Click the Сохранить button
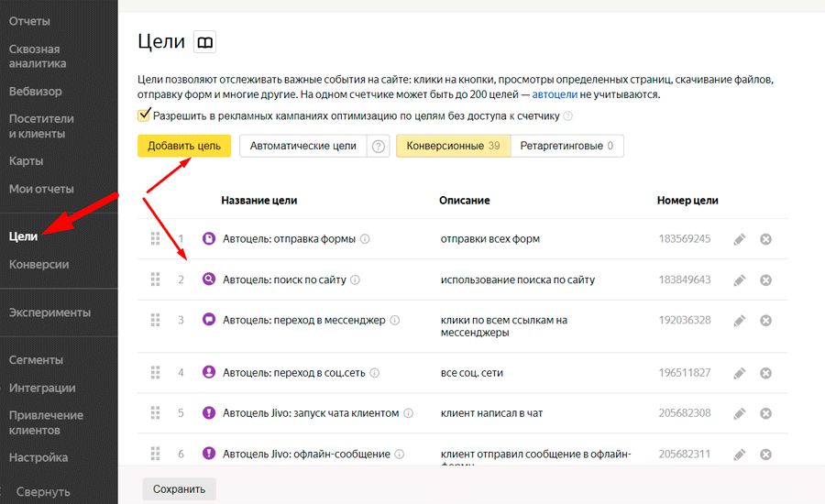Image resolution: width=825 pixels, height=504 pixels. pyautogui.click(x=179, y=489)
